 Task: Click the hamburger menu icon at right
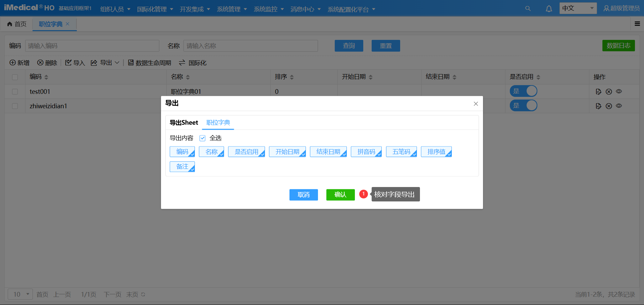point(637,24)
